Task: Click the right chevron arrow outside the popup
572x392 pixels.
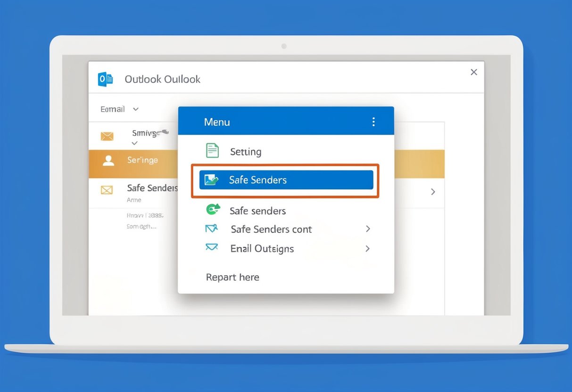Action: pyautogui.click(x=433, y=192)
